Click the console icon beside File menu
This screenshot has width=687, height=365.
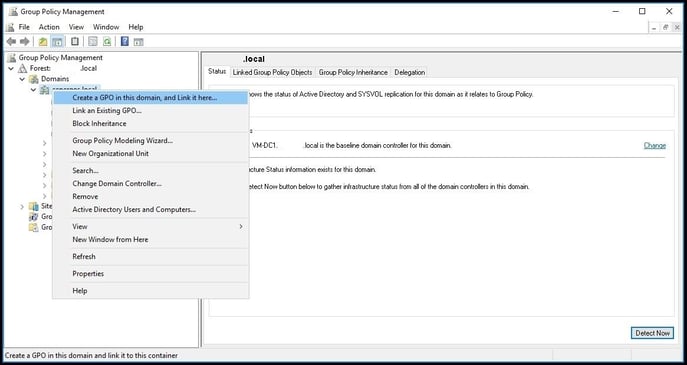coord(11,27)
